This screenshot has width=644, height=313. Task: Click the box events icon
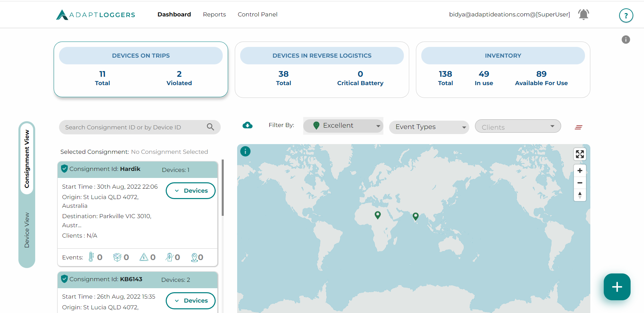[117, 257]
